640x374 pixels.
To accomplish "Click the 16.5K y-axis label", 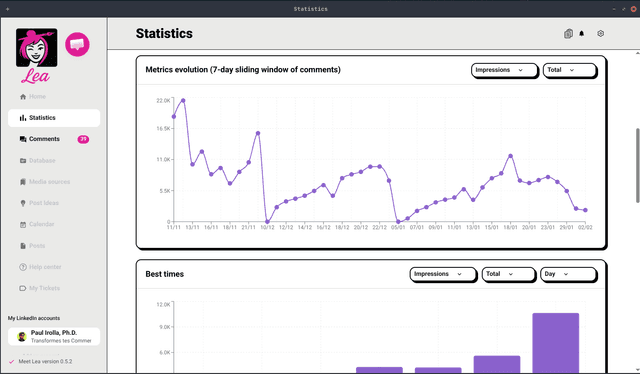I will coord(163,129).
